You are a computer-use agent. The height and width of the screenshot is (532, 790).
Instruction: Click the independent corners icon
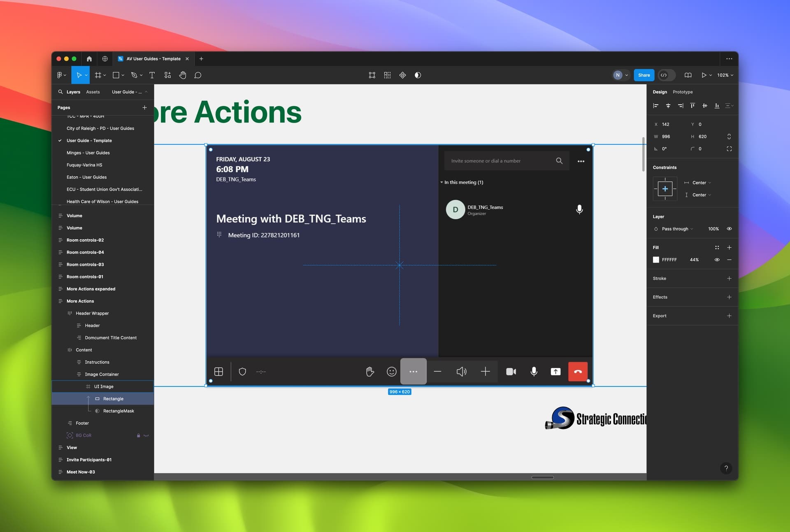pyautogui.click(x=729, y=149)
